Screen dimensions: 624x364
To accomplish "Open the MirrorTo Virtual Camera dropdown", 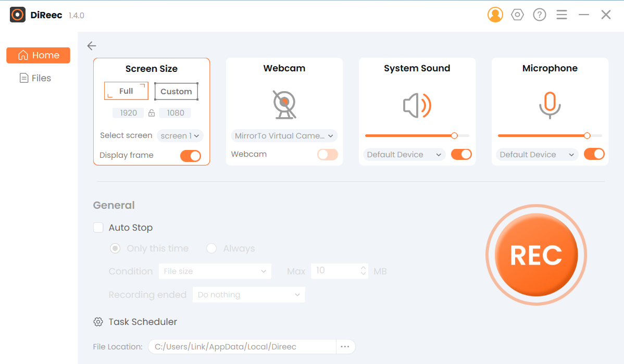I will 284,136.
